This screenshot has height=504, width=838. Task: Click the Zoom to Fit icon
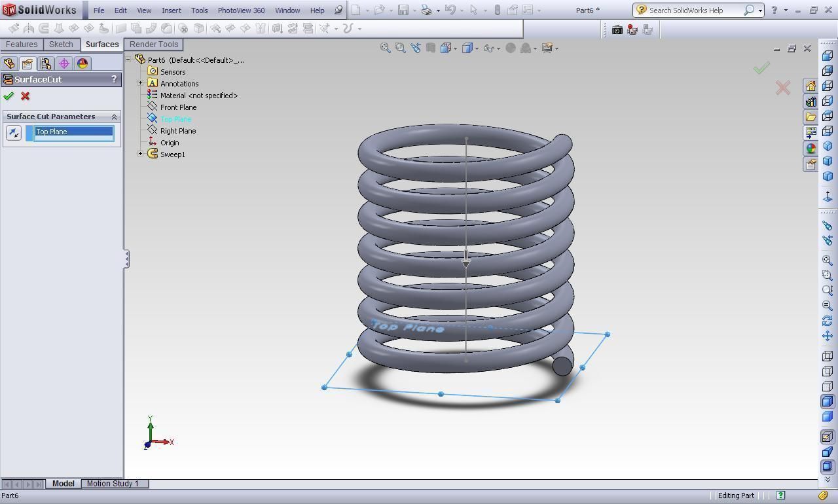pyautogui.click(x=386, y=47)
